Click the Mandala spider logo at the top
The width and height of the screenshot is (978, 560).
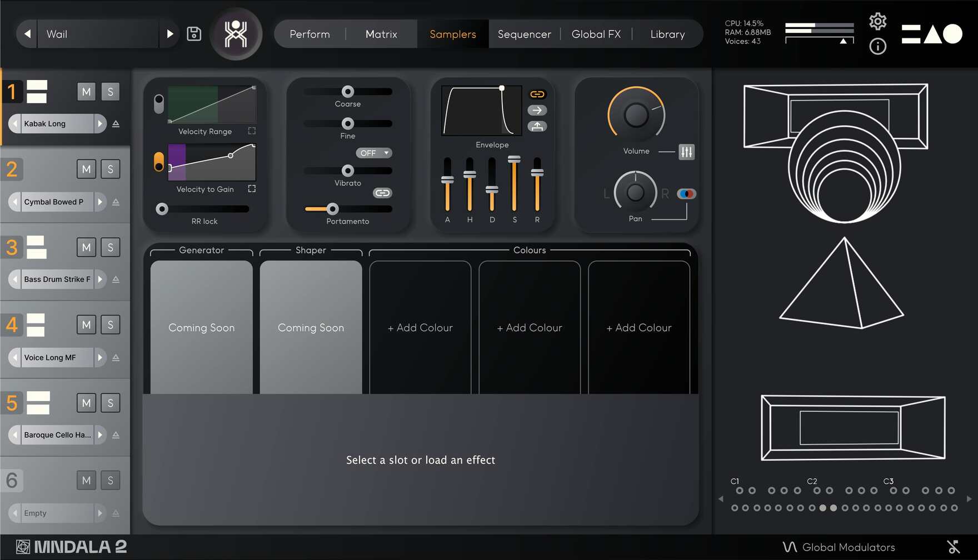pyautogui.click(x=236, y=33)
